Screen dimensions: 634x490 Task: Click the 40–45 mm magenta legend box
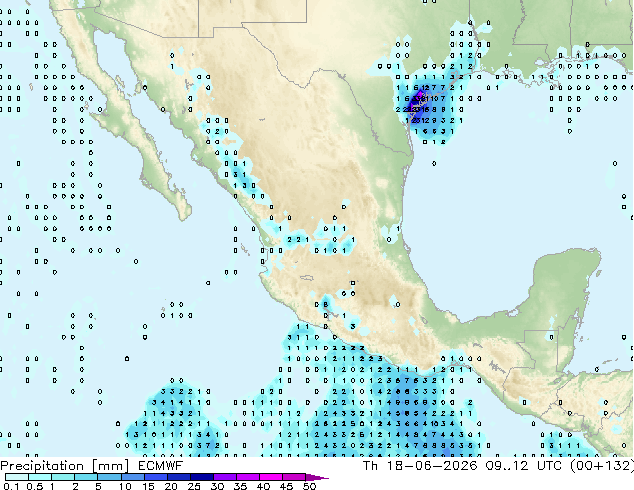[x=271, y=477]
